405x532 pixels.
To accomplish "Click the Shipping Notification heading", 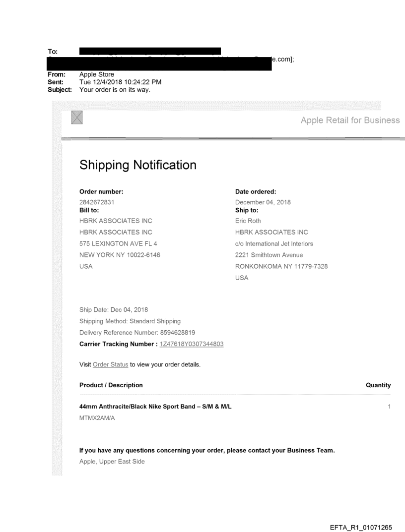I will [x=138, y=166].
